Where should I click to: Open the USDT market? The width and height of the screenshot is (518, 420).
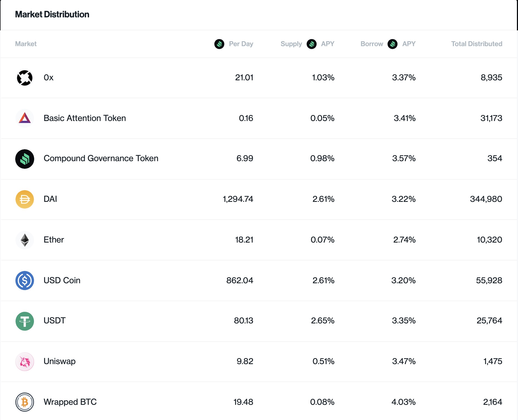pyautogui.click(x=259, y=321)
